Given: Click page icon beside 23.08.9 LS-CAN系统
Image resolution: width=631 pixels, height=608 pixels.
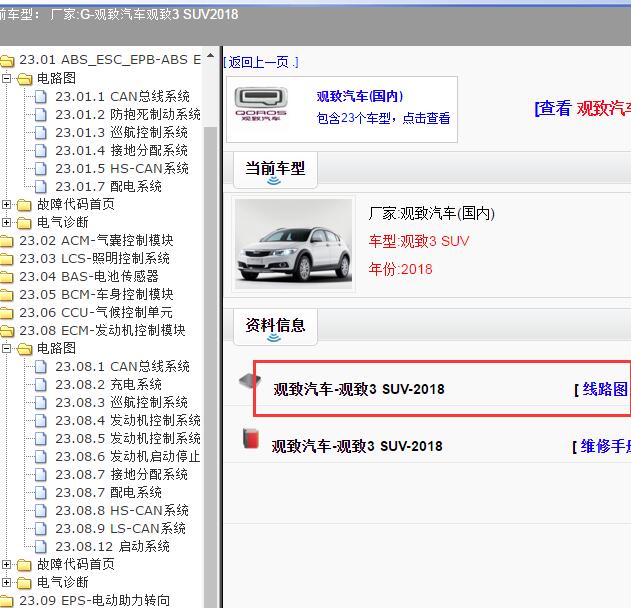Looking at the screenshot, I should pyautogui.click(x=40, y=528).
